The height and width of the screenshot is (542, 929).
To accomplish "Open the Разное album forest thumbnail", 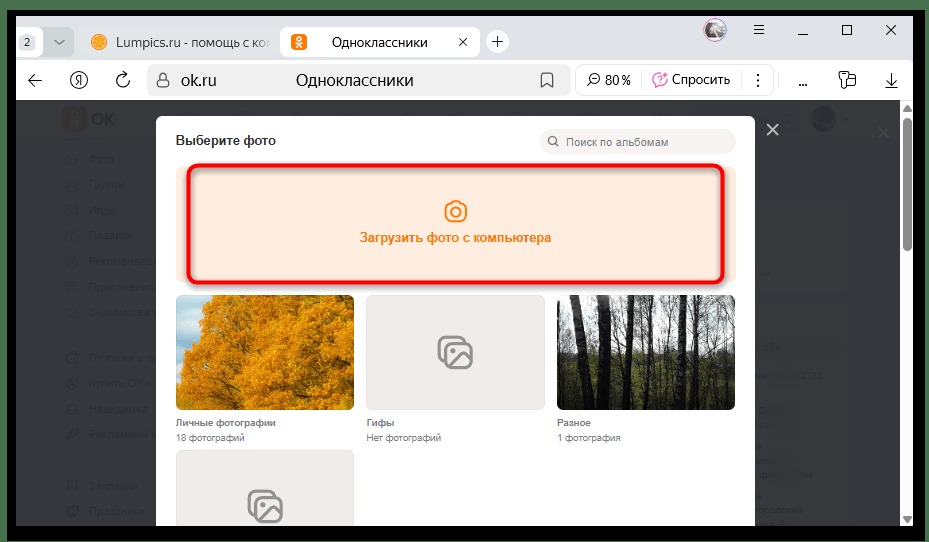I will click(x=646, y=352).
